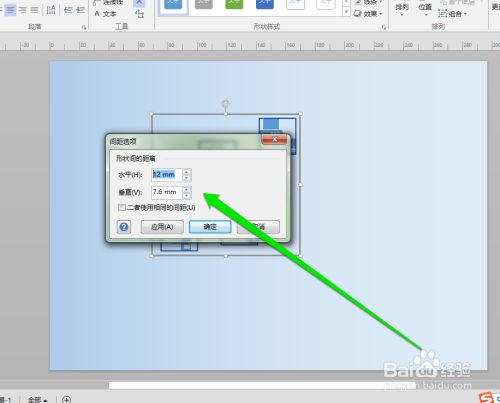Increase vertical spacing with up stepper

(x=187, y=189)
